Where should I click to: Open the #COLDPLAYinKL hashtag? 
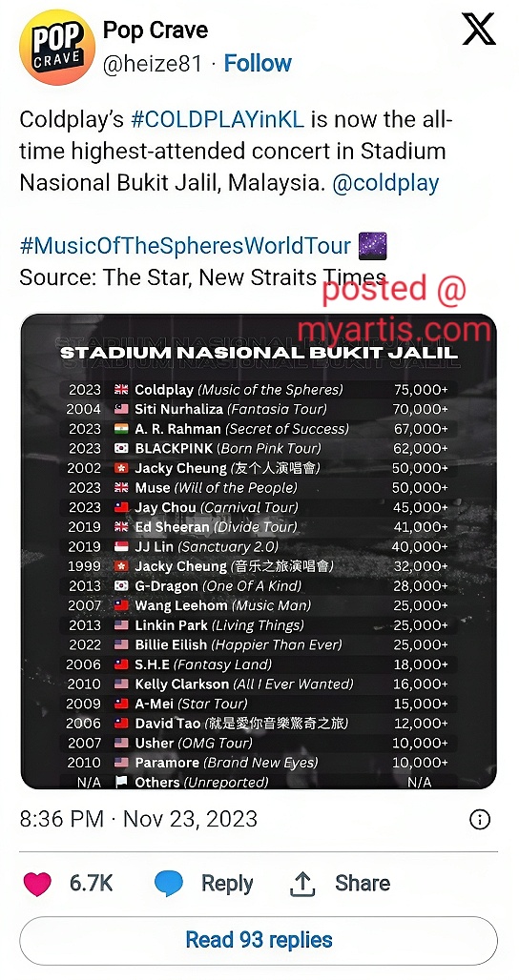click(x=218, y=119)
